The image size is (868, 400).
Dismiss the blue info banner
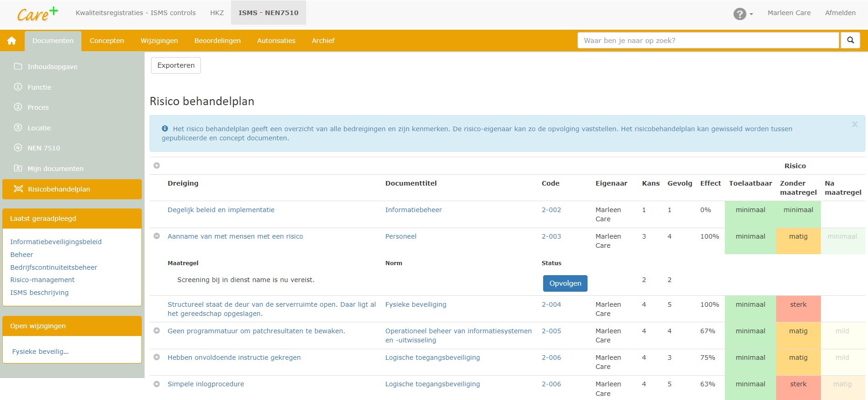(x=854, y=124)
